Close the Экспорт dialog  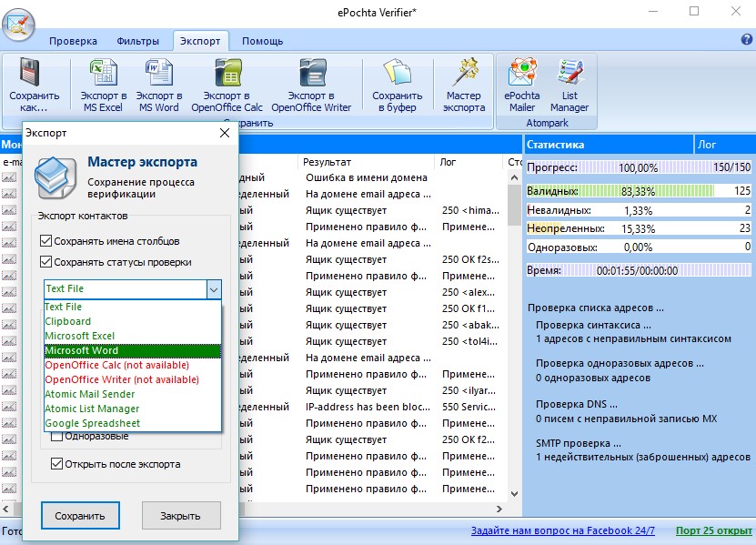point(225,133)
